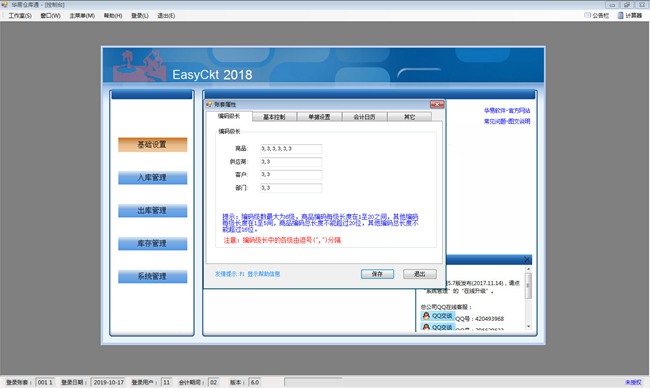Switch to the 基本控制 tab

point(274,117)
